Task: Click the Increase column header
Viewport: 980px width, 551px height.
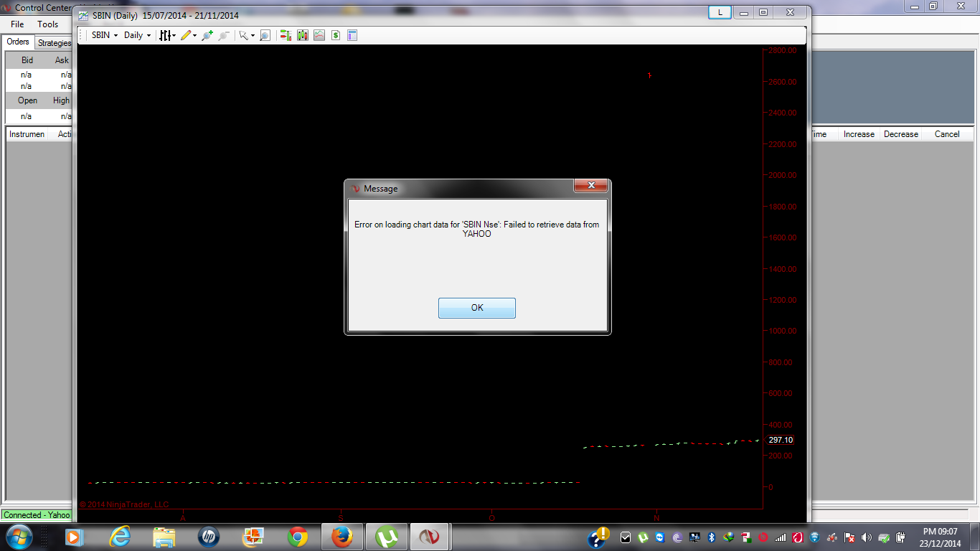Action: (x=859, y=134)
